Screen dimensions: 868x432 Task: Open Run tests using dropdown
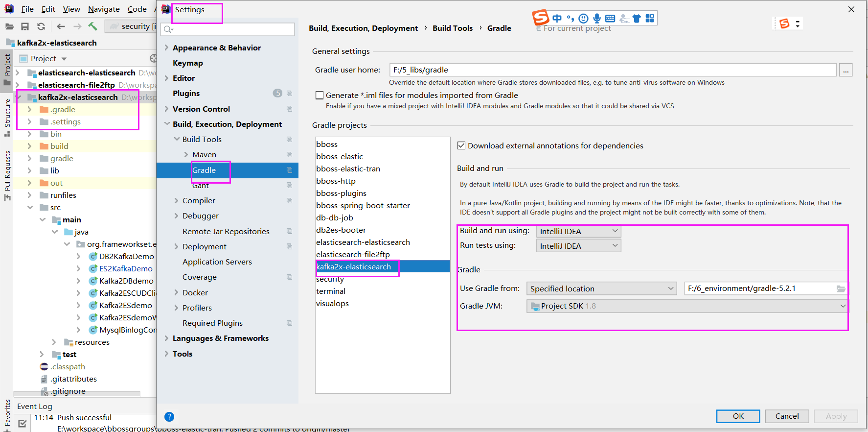pos(579,246)
